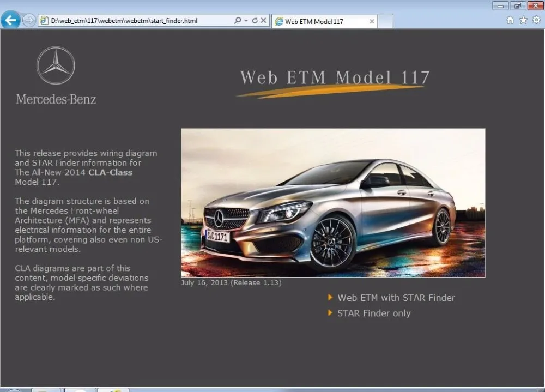
Task: Click the CLA-Class car photo
Action: (333, 203)
